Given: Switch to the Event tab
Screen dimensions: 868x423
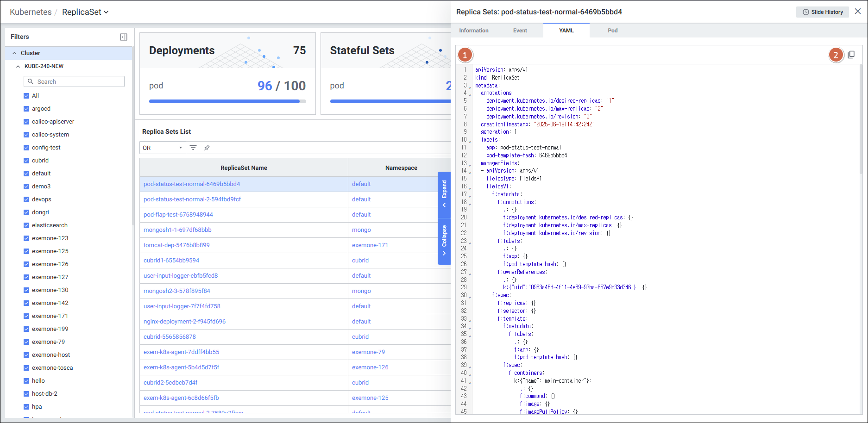Looking at the screenshot, I should [x=520, y=31].
